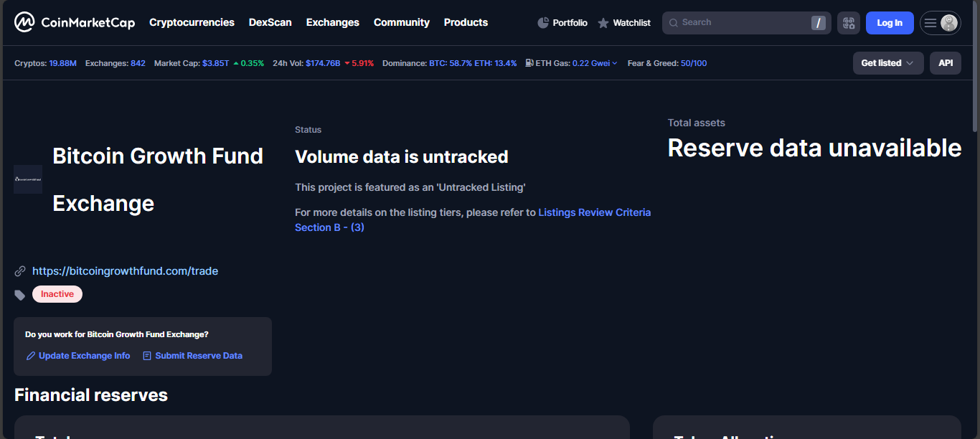Click Submit Reserve Data link
Image resolution: width=980 pixels, height=439 pixels.
[x=198, y=356]
